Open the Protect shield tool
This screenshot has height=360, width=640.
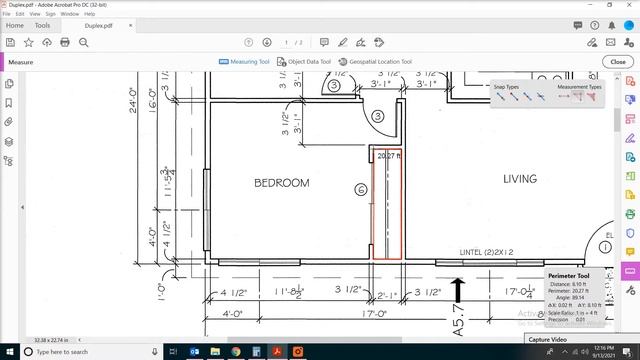point(630,233)
